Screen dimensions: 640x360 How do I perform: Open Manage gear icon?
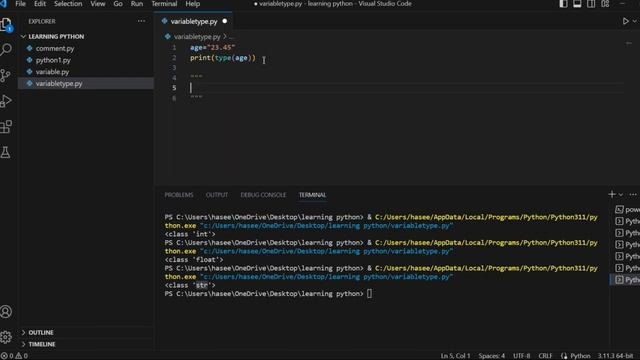[6, 337]
